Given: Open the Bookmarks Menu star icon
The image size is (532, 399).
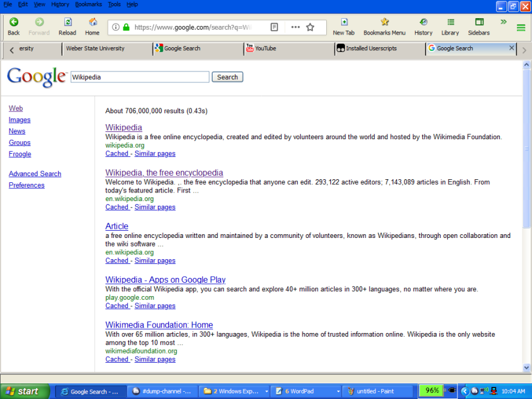Looking at the screenshot, I should [384, 22].
